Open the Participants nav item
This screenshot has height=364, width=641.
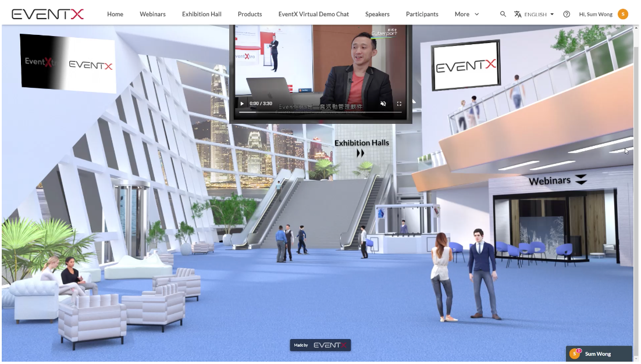point(422,14)
